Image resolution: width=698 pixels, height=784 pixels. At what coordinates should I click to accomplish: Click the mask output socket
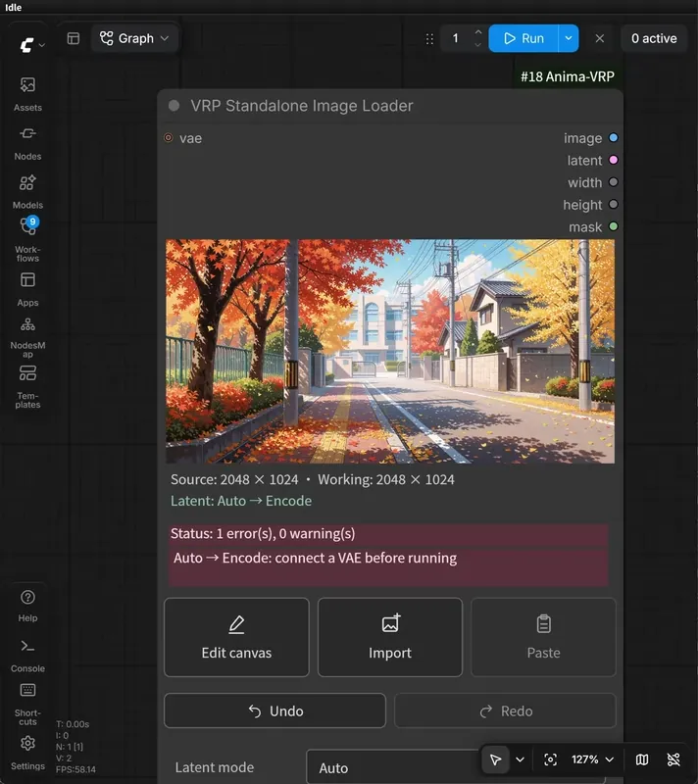tap(614, 227)
